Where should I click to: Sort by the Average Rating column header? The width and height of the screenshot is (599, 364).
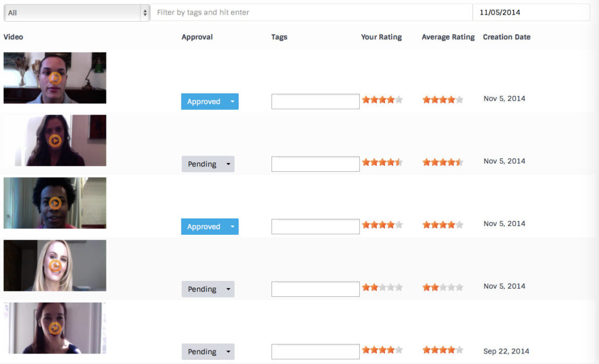click(x=448, y=37)
